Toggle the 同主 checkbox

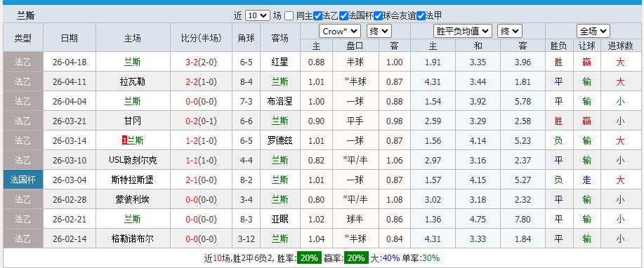coord(289,16)
